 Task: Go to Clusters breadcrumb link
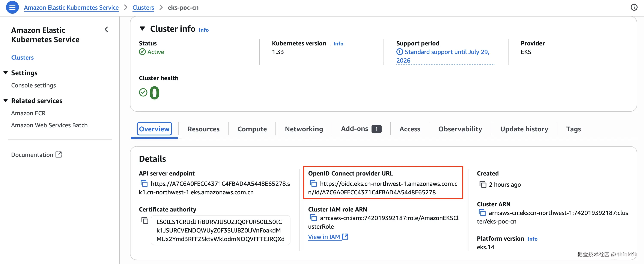[143, 7]
